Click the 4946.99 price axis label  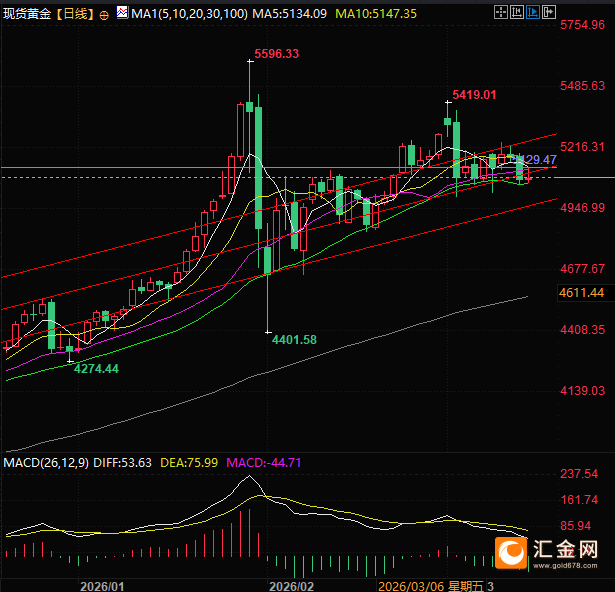point(582,208)
